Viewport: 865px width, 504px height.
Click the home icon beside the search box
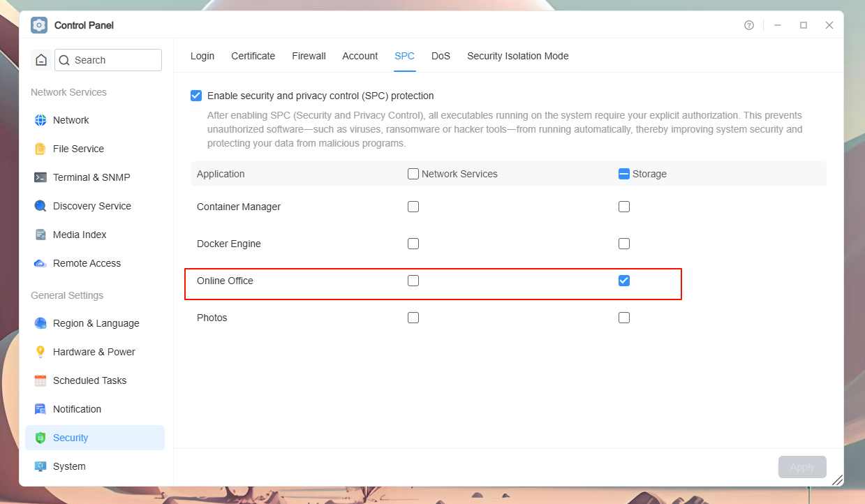click(x=41, y=60)
